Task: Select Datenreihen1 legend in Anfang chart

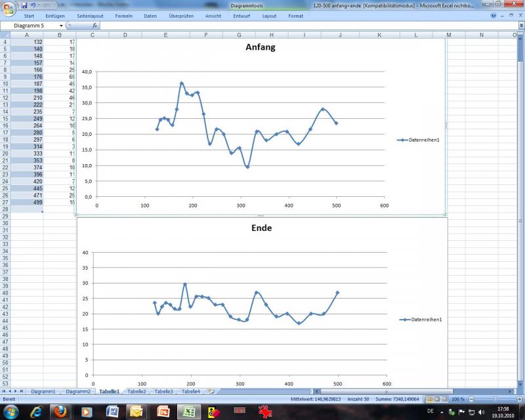Action: pos(418,140)
